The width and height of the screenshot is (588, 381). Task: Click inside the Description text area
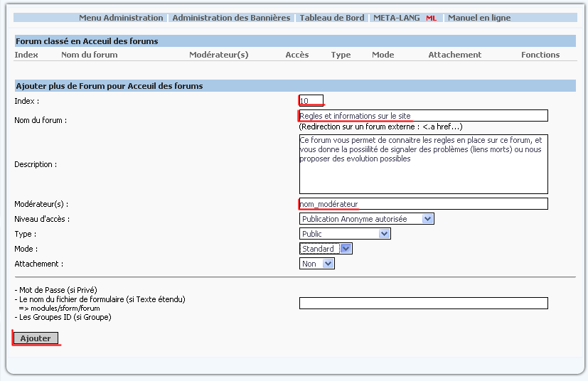click(x=423, y=164)
